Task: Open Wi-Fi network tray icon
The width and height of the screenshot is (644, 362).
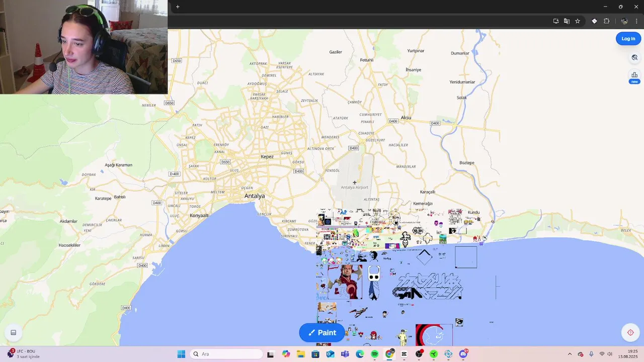Action: pos(602,354)
